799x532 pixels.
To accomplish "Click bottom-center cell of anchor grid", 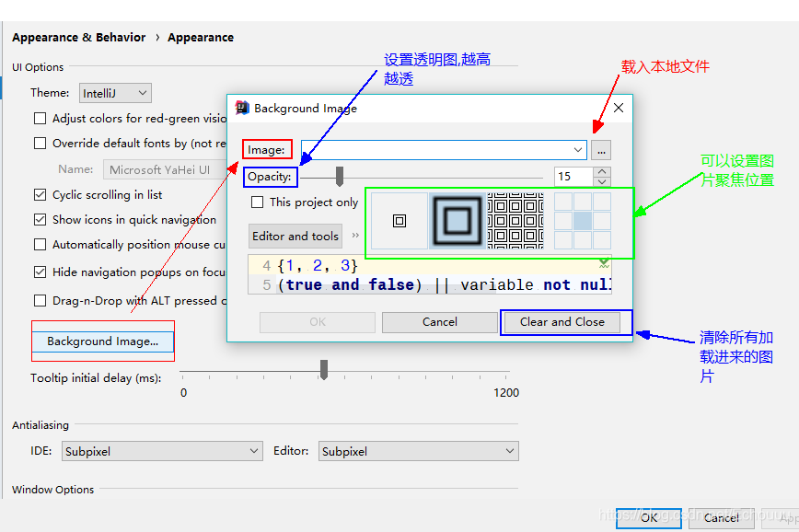I will (x=583, y=240).
